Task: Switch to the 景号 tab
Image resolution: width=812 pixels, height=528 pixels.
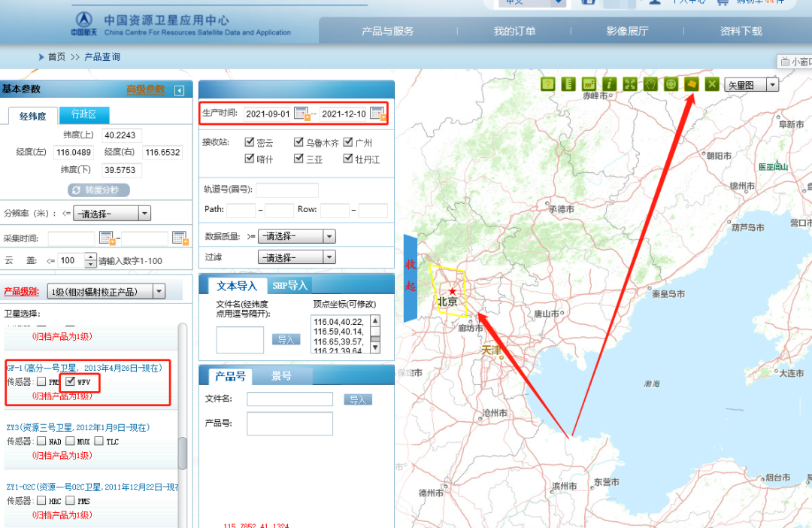Action: [x=282, y=376]
